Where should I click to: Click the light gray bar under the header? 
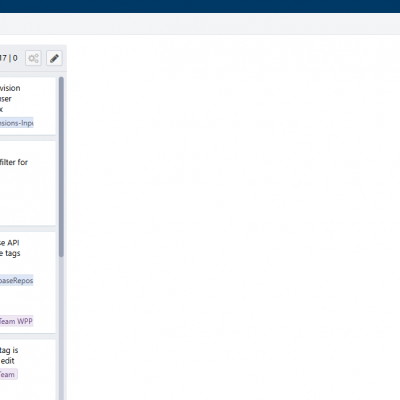click(200, 24)
